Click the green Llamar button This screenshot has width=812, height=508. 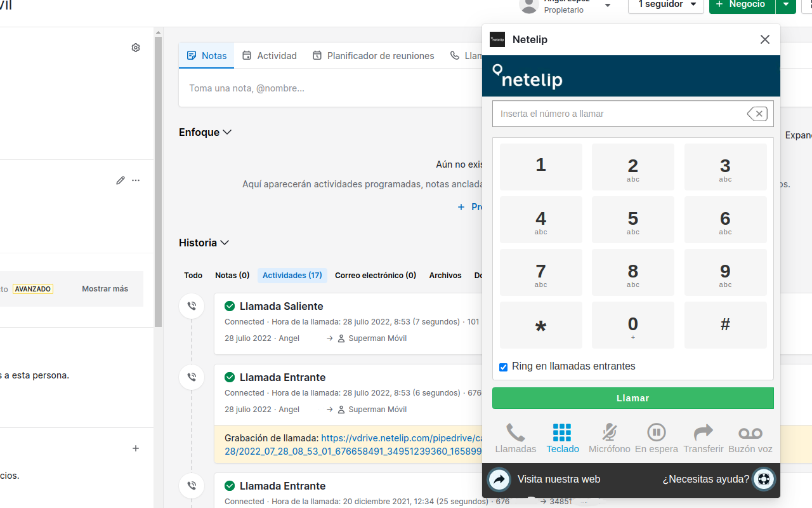point(633,398)
